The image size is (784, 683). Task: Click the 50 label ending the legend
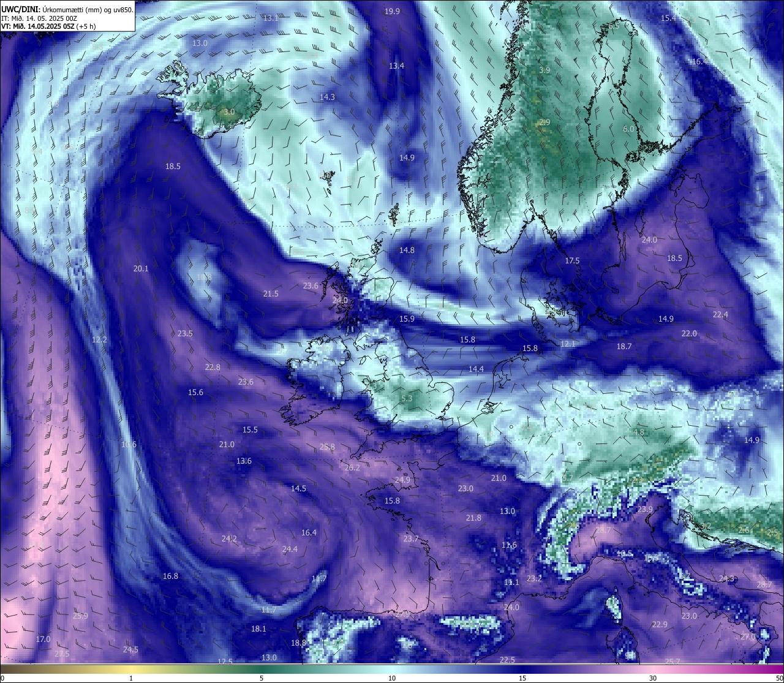pos(778,678)
